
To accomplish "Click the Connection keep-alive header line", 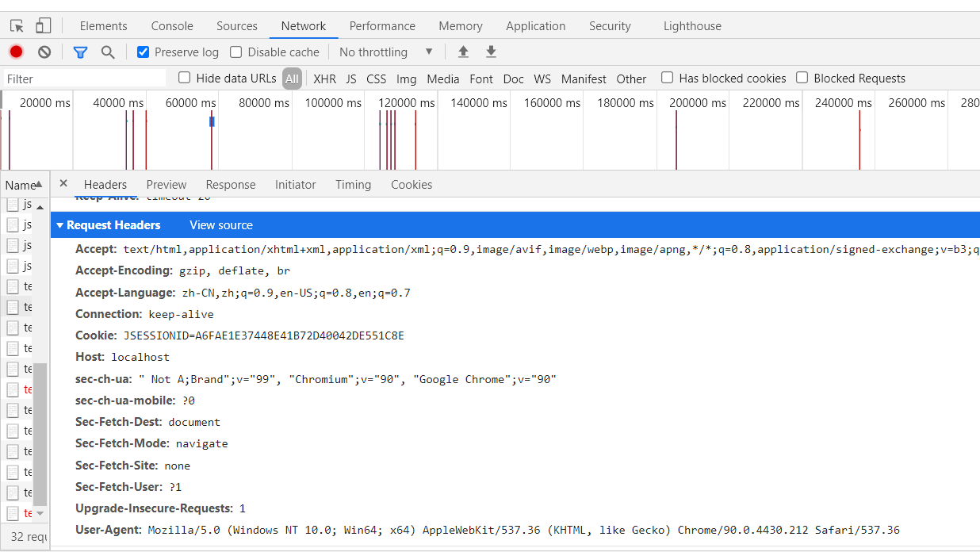I will coord(144,314).
